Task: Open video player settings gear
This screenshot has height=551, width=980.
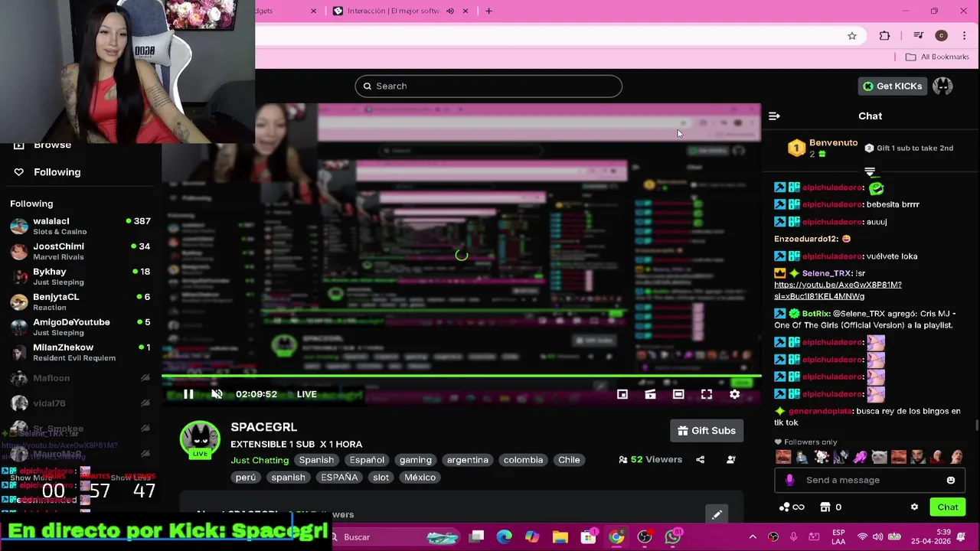Action: [x=735, y=394]
